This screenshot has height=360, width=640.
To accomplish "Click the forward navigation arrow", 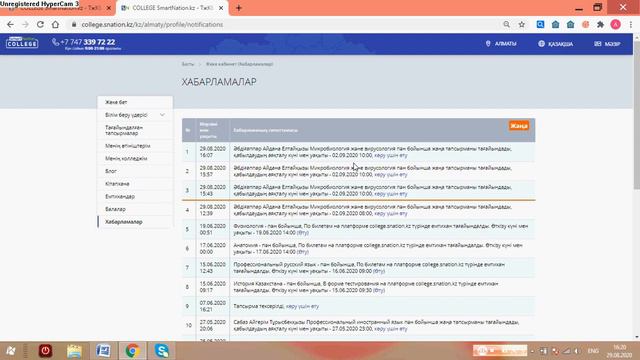I will pyautogui.click(x=25, y=24).
